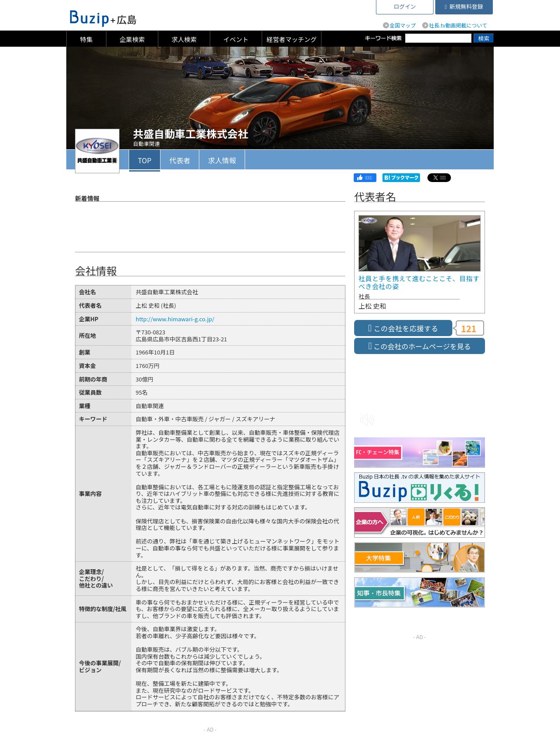Viewport: 560px width, 739px height.
Task: Open 社長.tv動画掲載について link
Action: [458, 26]
